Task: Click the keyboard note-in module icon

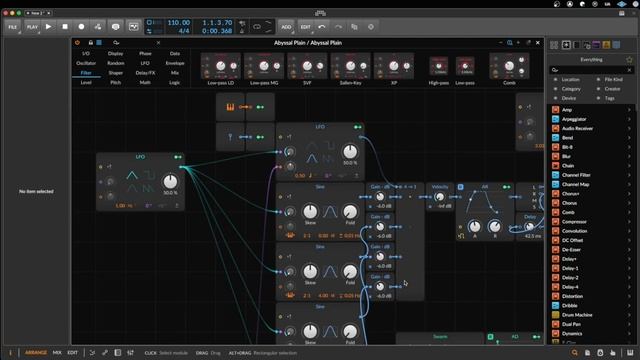Action: point(230,107)
